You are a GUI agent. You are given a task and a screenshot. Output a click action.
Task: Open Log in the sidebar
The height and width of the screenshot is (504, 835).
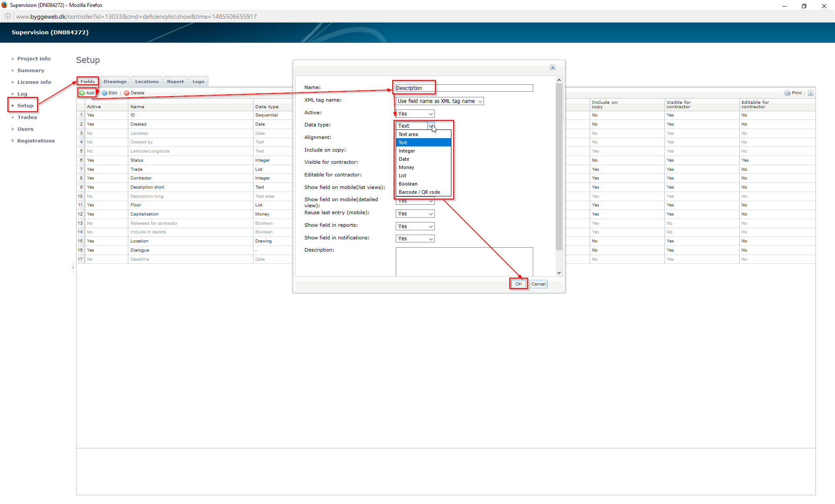[x=22, y=94]
